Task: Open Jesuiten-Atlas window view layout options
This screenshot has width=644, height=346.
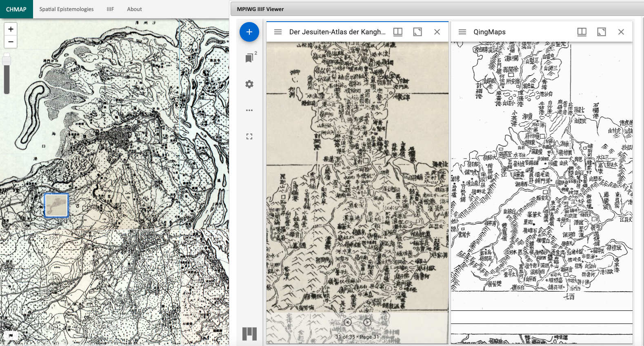Action: (x=398, y=32)
